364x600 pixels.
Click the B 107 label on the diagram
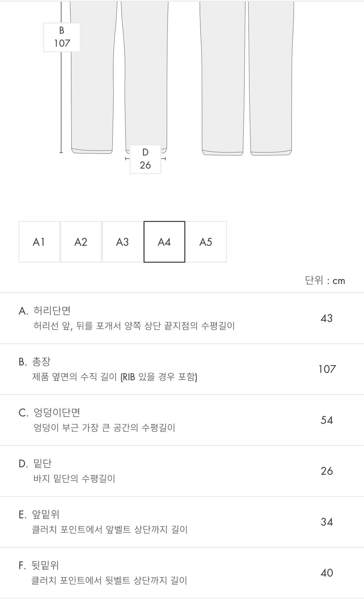point(61,37)
